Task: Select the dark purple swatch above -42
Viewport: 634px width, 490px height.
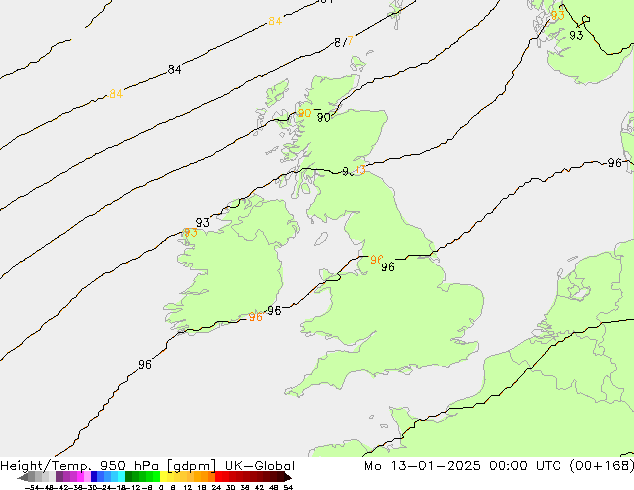Action: [x=59, y=477]
